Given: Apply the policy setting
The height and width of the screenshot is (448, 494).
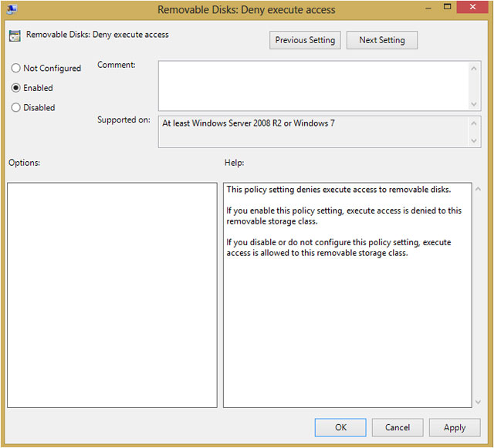Looking at the screenshot, I should [x=455, y=427].
